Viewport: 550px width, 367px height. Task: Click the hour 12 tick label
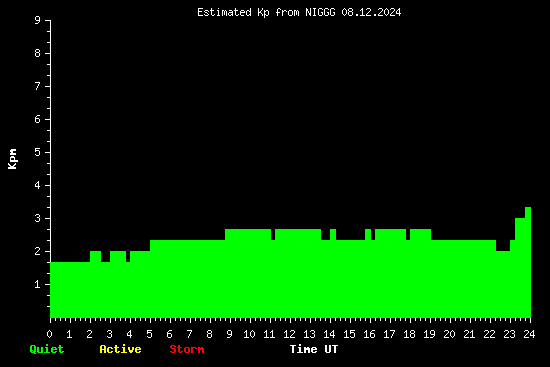pos(289,334)
